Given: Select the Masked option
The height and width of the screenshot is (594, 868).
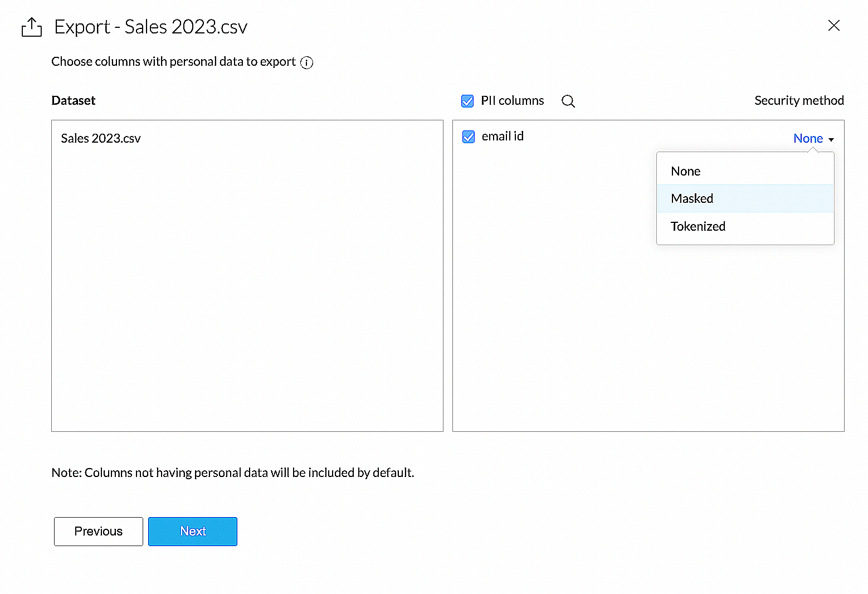Looking at the screenshot, I should coord(692,198).
